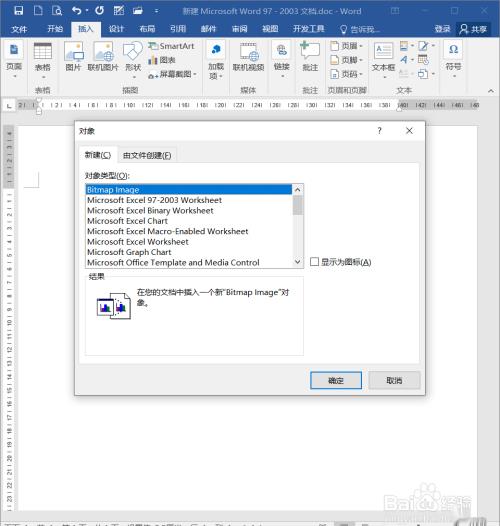Click the New blank document icon

(x=38, y=11)
